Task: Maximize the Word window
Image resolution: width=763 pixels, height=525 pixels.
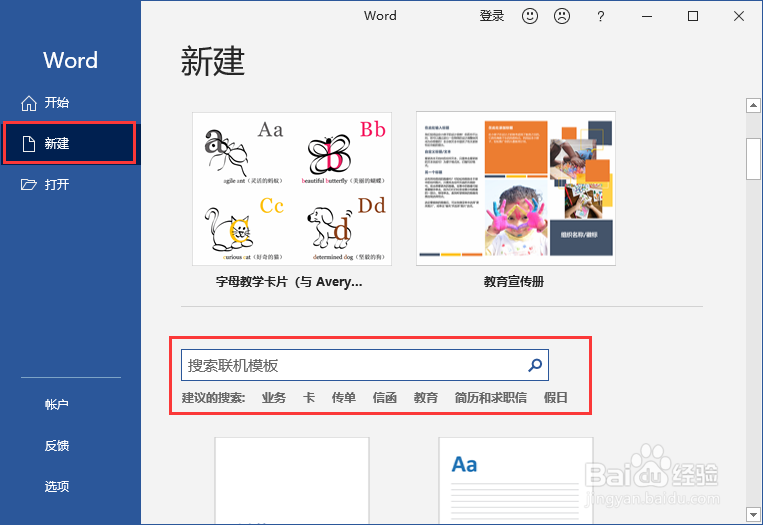Action: (x=693, y=16)
